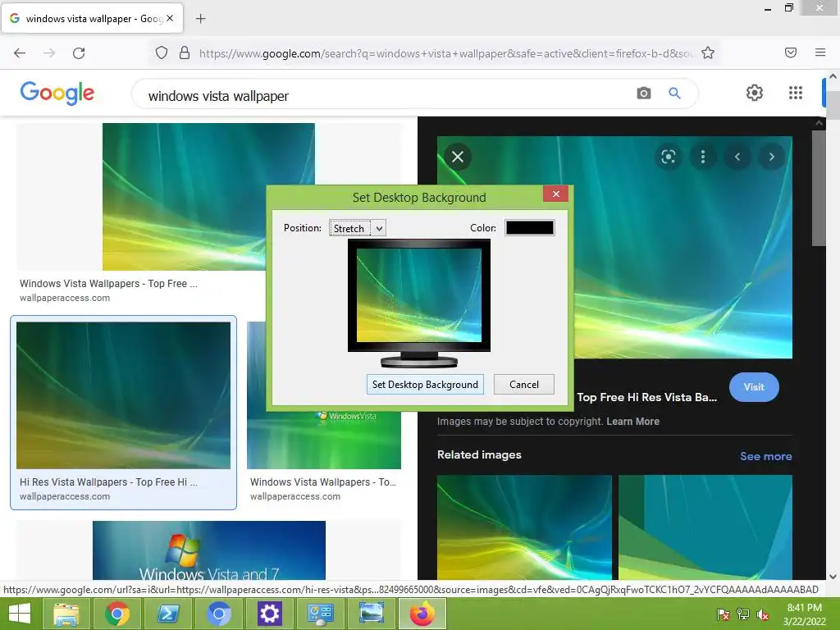Click the Top Free Hi Res Vista title
The width and height of the screenshot is (840, 630).
pos(646,398)
